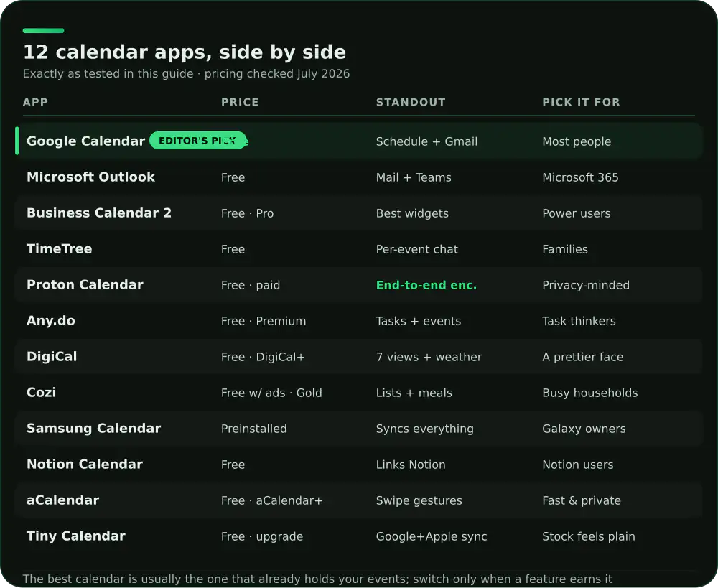Click 'Mail + Teams' standout cell
718x588 pixels.
tap(414, 177)
